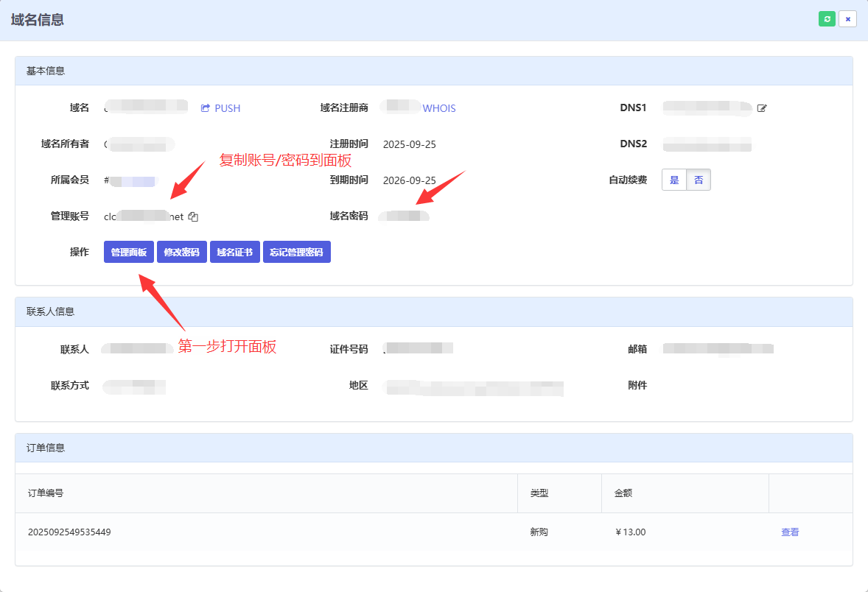Close the 域名信息 dialog

[847, 19]
